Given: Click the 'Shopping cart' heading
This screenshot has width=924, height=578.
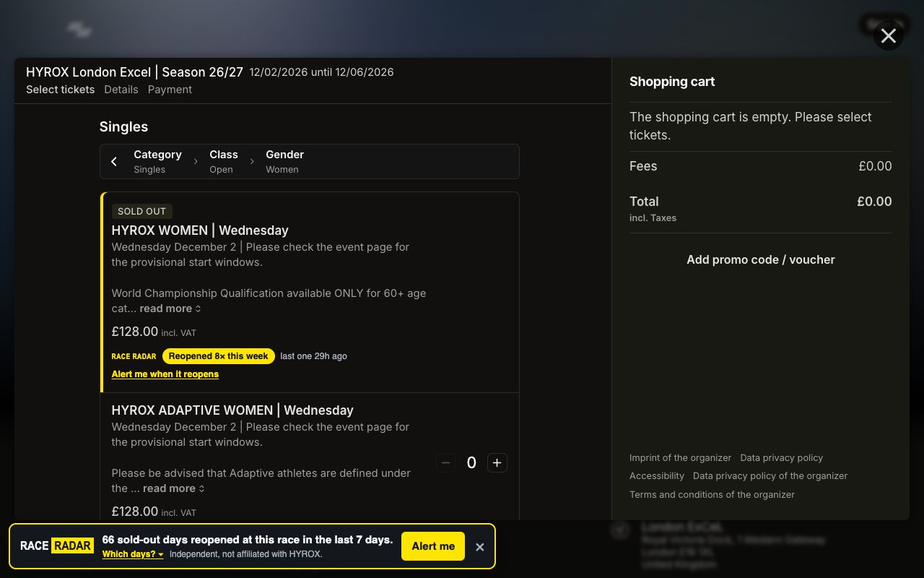Looking at the screenshot, I should coord(672,82).
